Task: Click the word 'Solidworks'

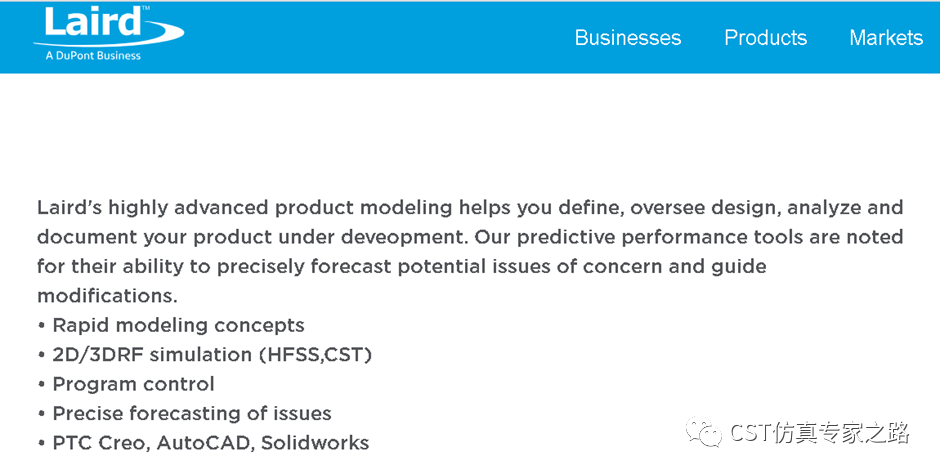Action: [315, 443]
